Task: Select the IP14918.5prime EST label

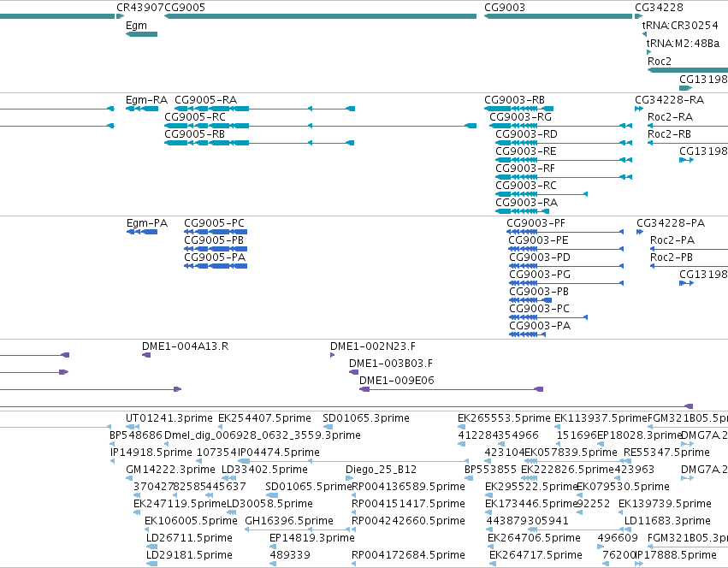Action: pyautogui.click(x=151, y=453)
